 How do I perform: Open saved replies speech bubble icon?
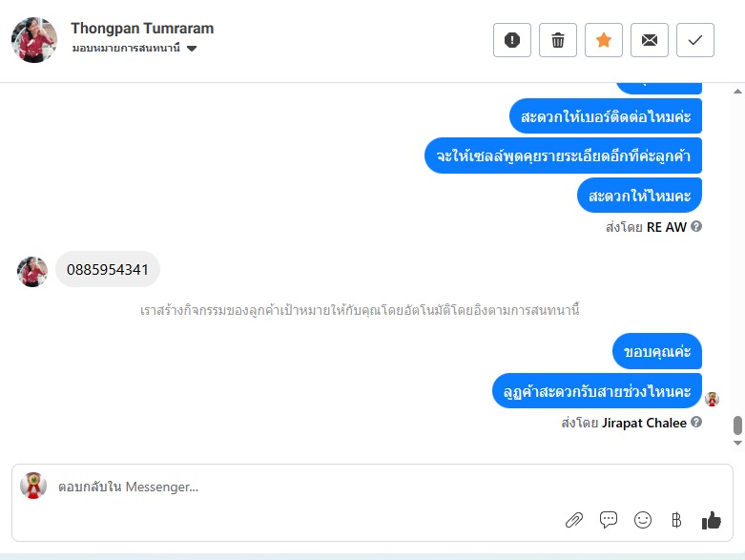pos(609,520)
